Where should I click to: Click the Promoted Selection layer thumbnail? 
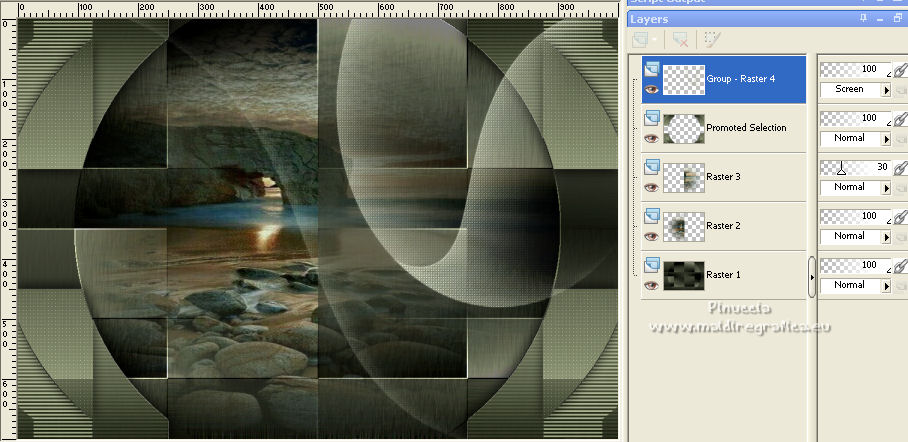(x=684, y=129)
